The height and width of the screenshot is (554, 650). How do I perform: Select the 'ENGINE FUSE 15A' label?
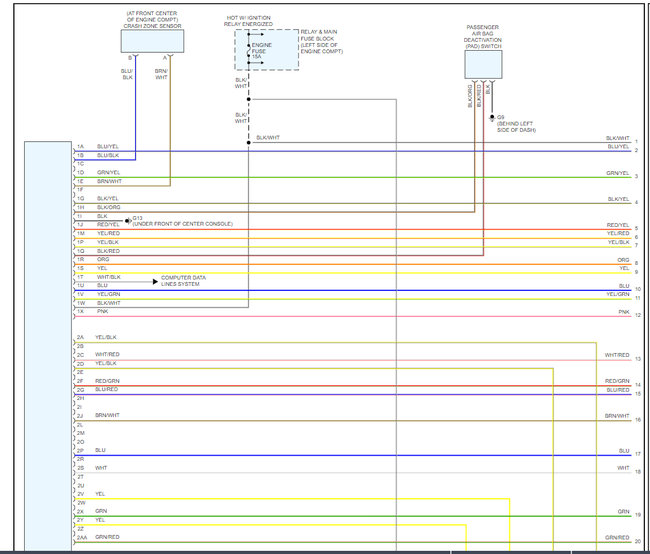262,51
